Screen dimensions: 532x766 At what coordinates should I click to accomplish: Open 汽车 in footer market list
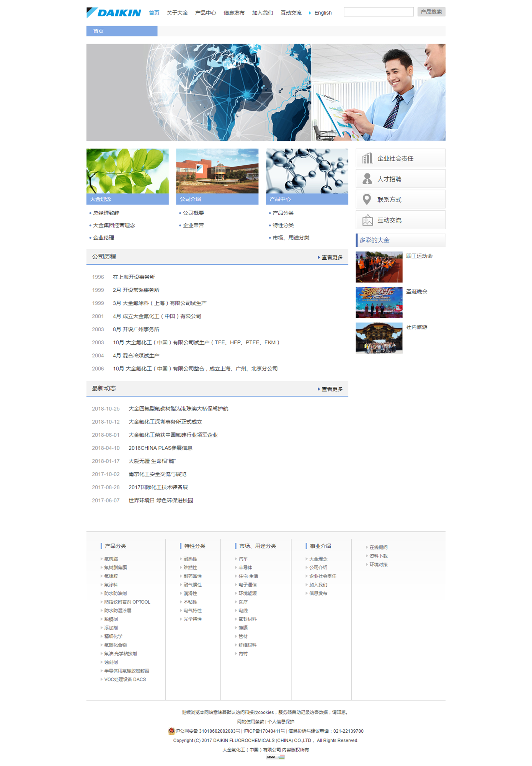pyautogui.click(x=243, y=559)
